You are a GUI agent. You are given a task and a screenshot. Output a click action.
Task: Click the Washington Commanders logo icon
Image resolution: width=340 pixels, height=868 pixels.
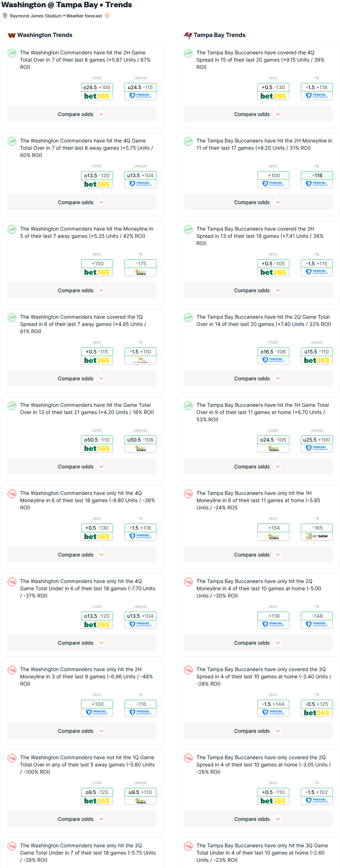[12, 35]
